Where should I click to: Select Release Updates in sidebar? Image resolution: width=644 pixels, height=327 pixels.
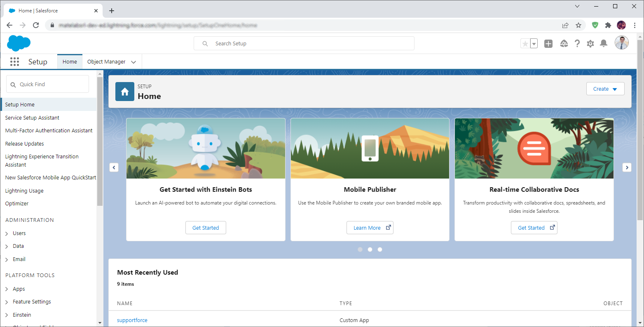coord(24,144)
